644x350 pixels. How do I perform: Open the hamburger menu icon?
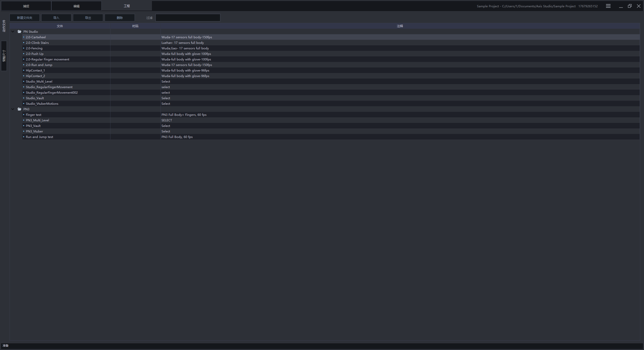click(608, 6)
